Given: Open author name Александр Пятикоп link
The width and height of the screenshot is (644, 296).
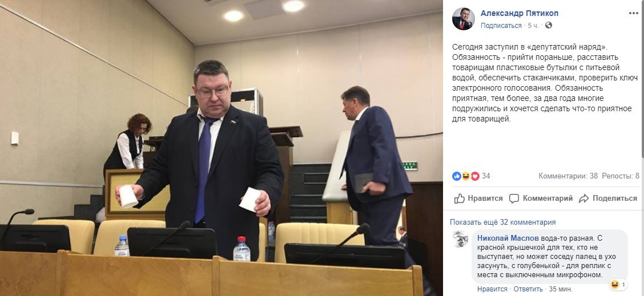Looking at the screenshot, I should [x=520, y=14].
